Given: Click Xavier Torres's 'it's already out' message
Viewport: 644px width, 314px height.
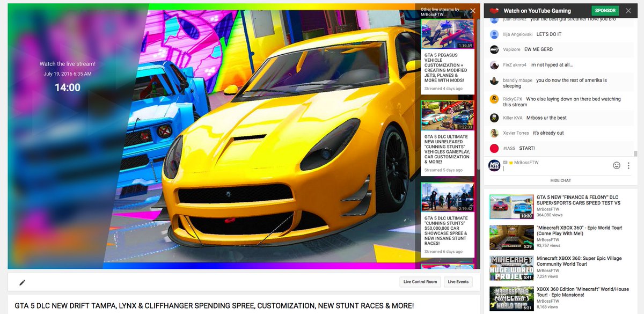Looking at the screenshot, I should [x=548, y=133].
